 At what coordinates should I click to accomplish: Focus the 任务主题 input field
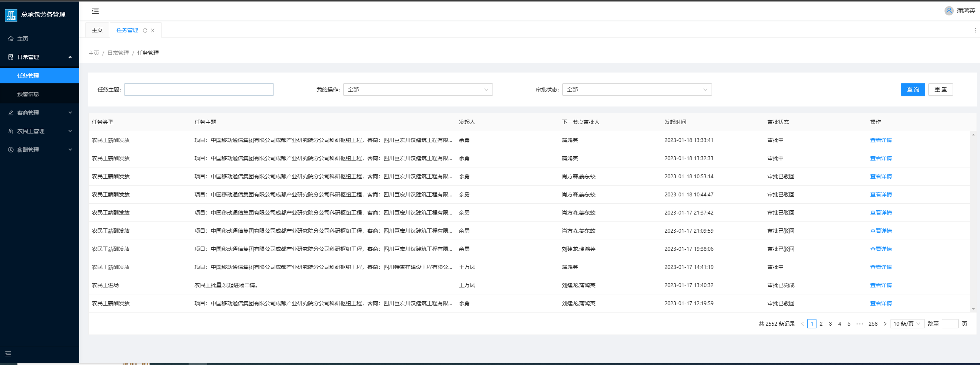[199, 90]
